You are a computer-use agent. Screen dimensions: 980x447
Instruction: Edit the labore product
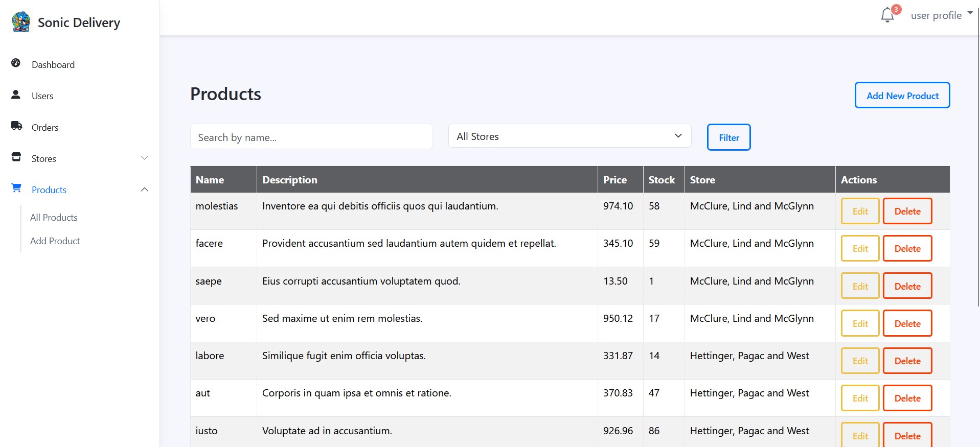(860, 361)
